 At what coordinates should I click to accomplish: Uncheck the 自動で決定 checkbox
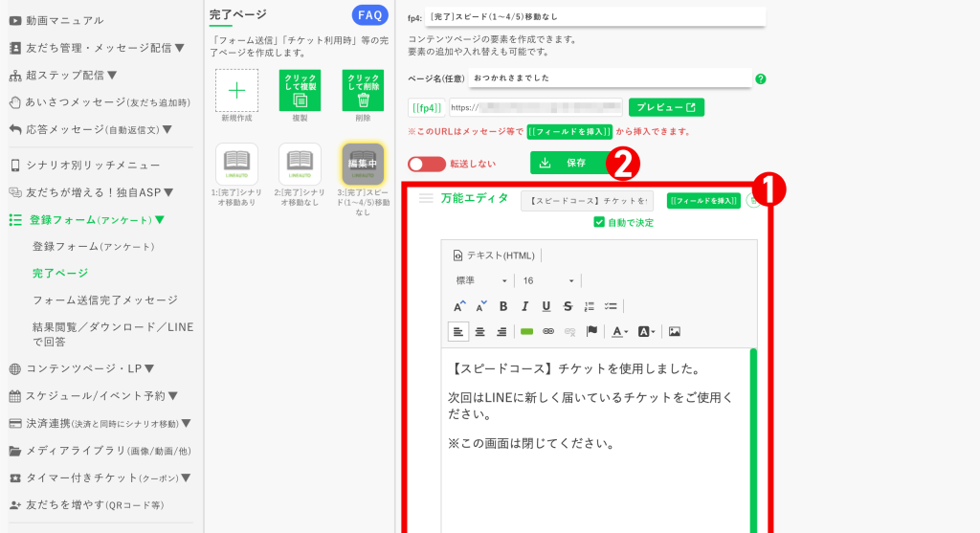point(599,222)
